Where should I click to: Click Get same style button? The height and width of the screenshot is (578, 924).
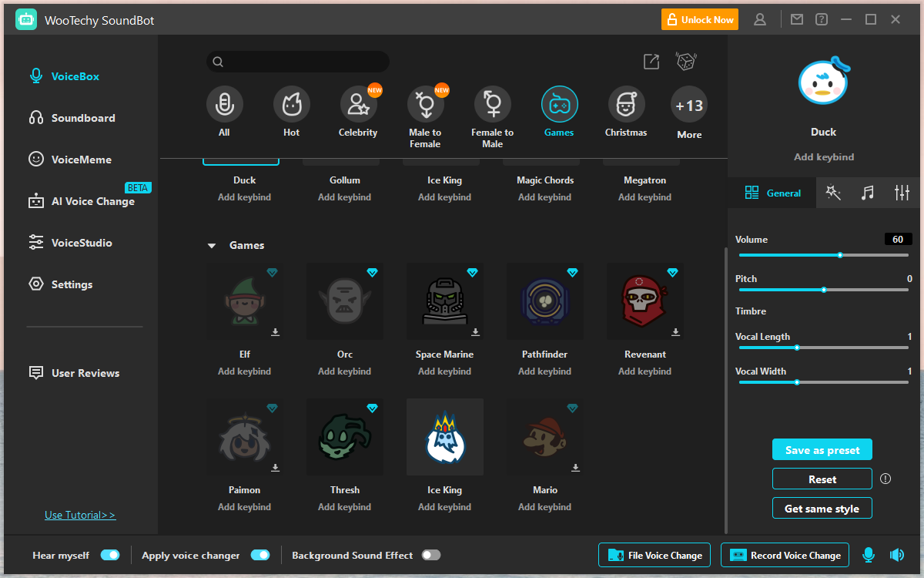click(x=822, y=509)
